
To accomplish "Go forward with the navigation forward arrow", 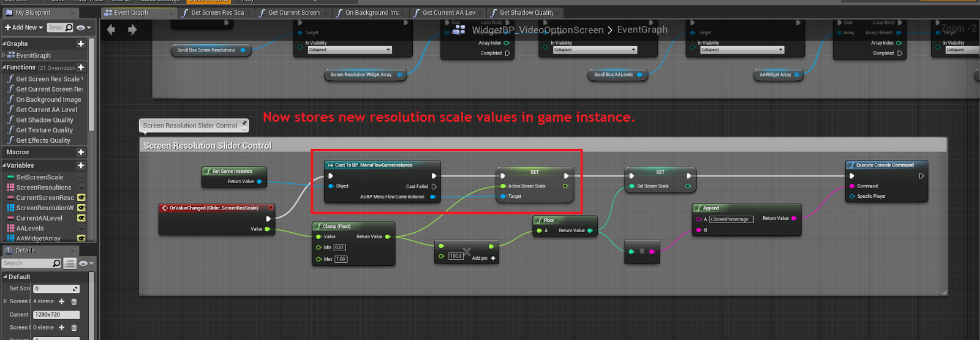I will [132, 29].
